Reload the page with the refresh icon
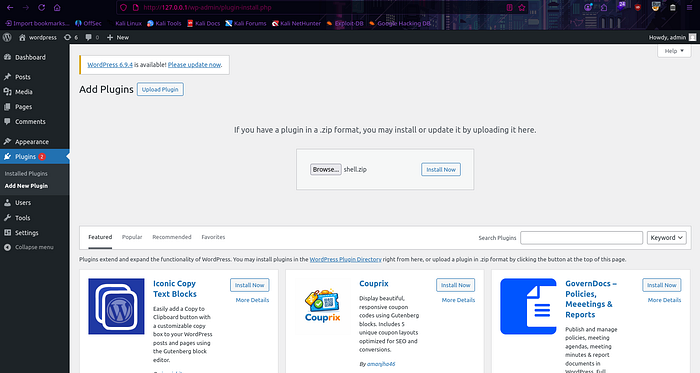This screenshot has height=373, width=700. pos(42,8)
